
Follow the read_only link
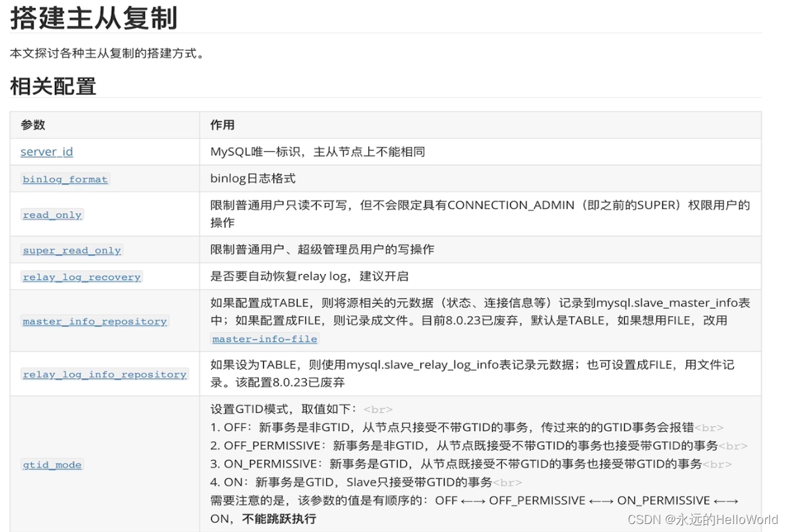pos(52,215)
